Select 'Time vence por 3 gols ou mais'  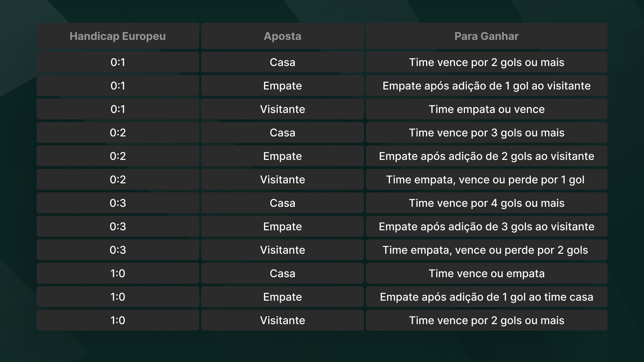[x=486, y=133]
